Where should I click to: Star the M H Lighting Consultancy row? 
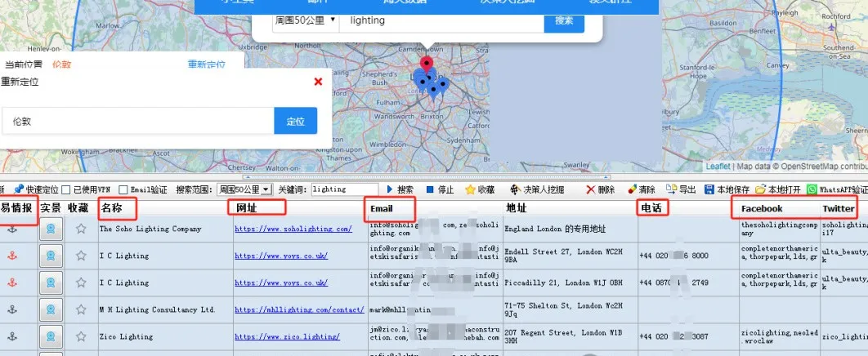[82, 309]
